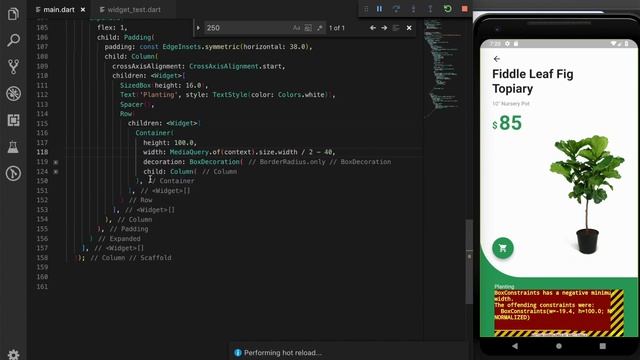Go to next match in find widget
The width and height of the screenshot is (640, 360).
click(384, 28)
